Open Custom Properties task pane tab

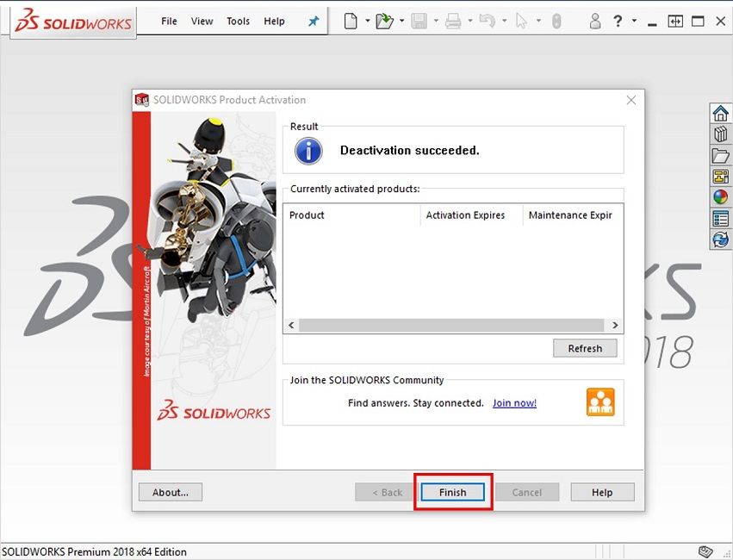[x=720, y=219]
